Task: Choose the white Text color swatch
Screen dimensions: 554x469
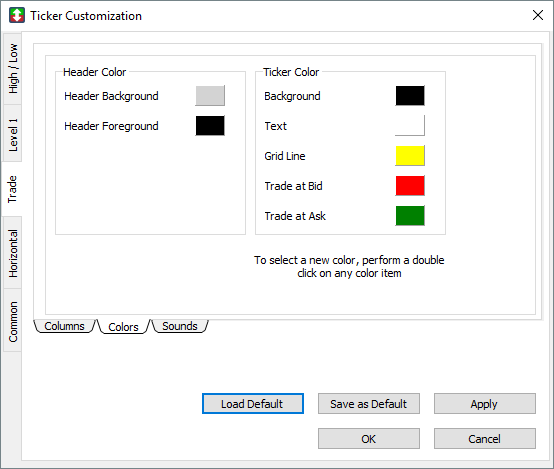Action: [410, 125]
